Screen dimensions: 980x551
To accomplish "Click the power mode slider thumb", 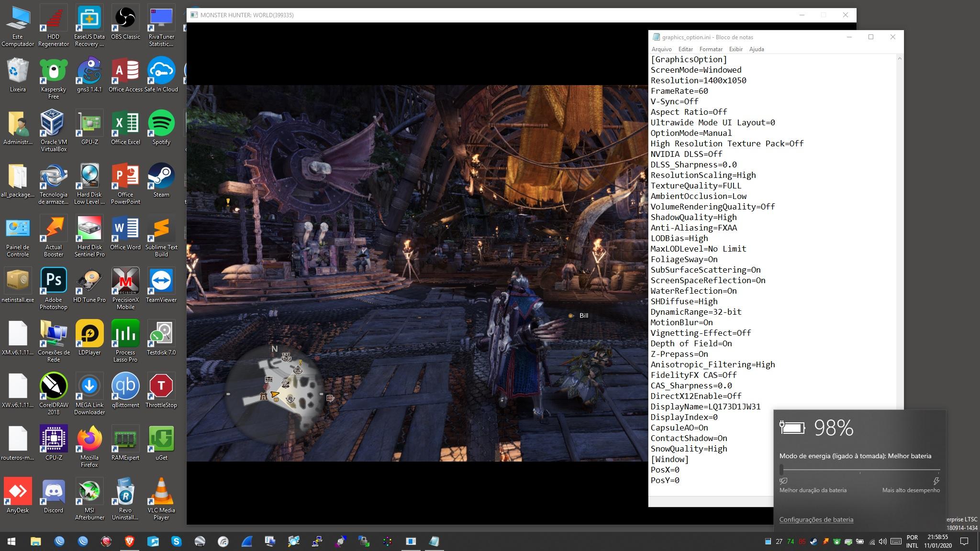I will (781, 470).
